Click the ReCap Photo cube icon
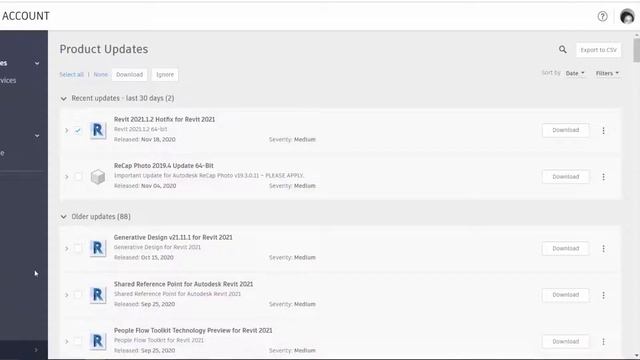This screenshot has height=360, width=640. click(x=98, y=177)
